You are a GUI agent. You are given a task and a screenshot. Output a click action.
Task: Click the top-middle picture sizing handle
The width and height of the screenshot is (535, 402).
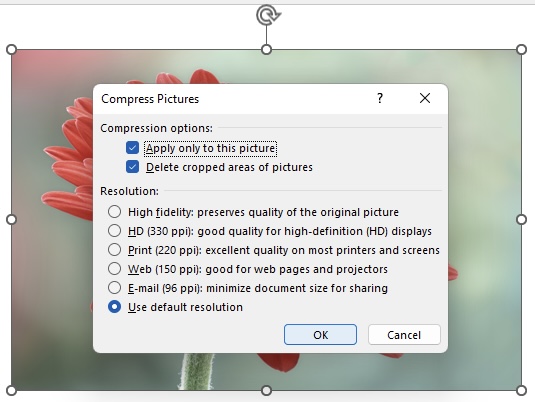pos(266,49)
